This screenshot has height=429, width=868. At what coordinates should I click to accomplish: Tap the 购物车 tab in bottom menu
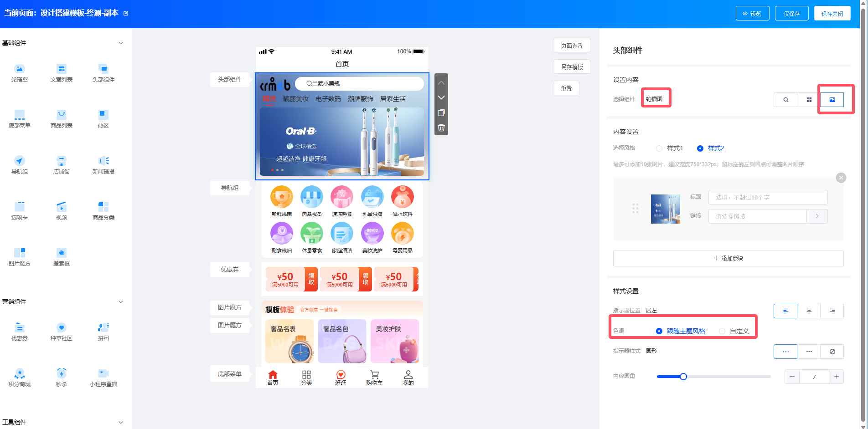coord(374,378)
